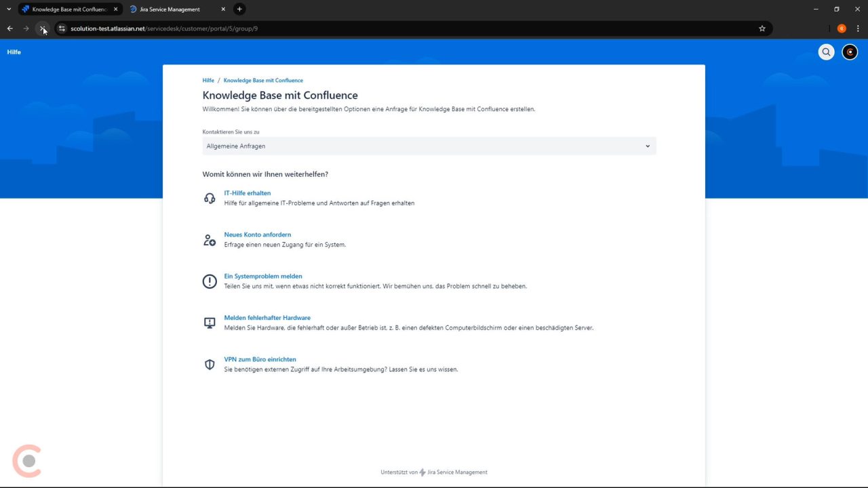Open a new browser tab with plus icon
The height and width of the screenshot is (488, 868).
[239, 9]
